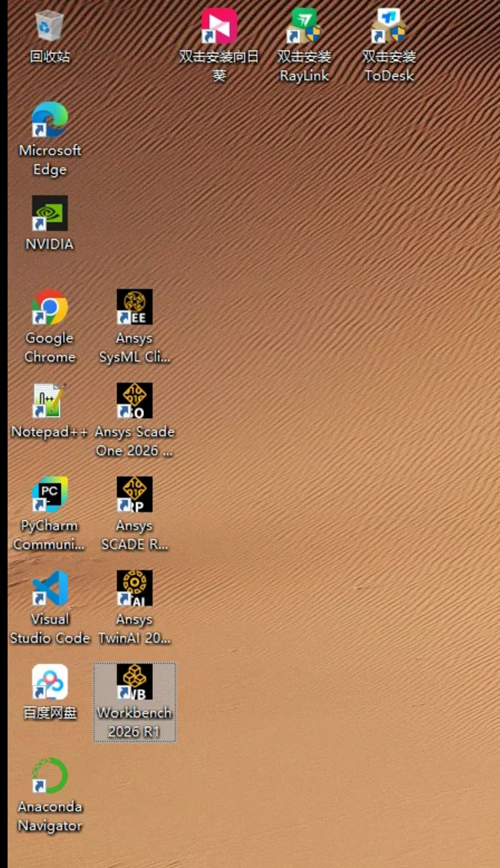Click the Anaconda Navigator icon
500x868 pixels.
point(50,795)
